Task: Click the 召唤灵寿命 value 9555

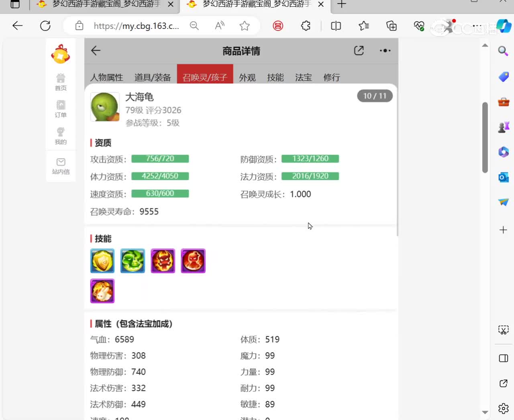Action: pos(149,212)
